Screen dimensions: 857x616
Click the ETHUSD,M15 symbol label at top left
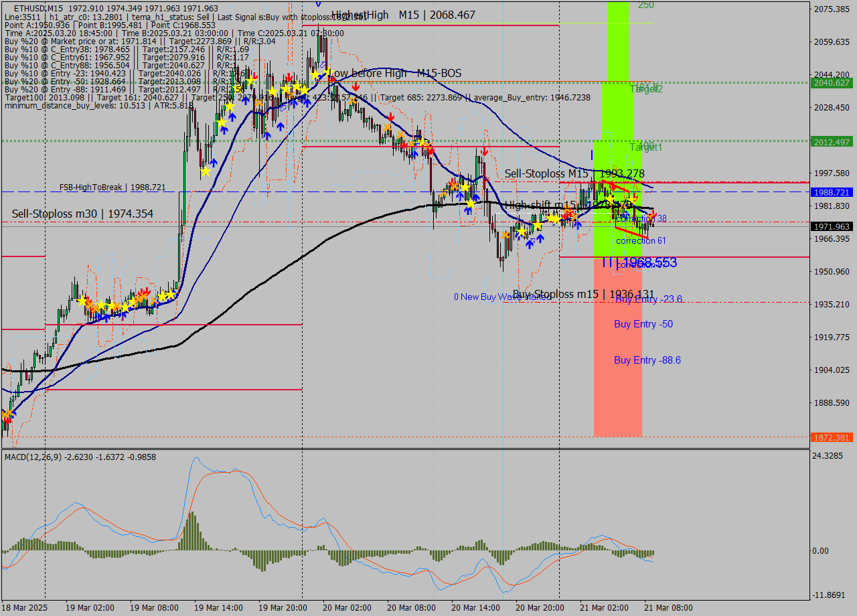coord(29,5)
